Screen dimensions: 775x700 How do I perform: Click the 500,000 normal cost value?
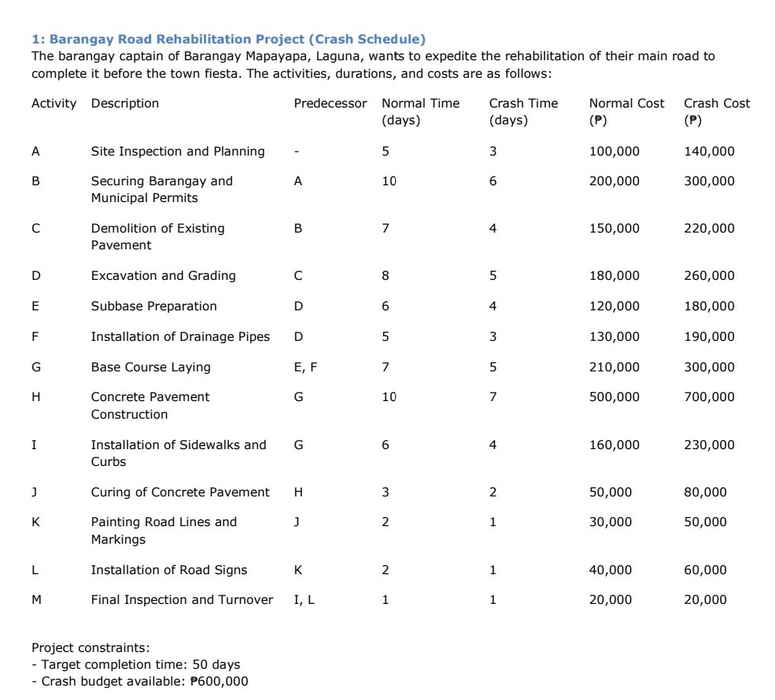click(x=614, y=397)
